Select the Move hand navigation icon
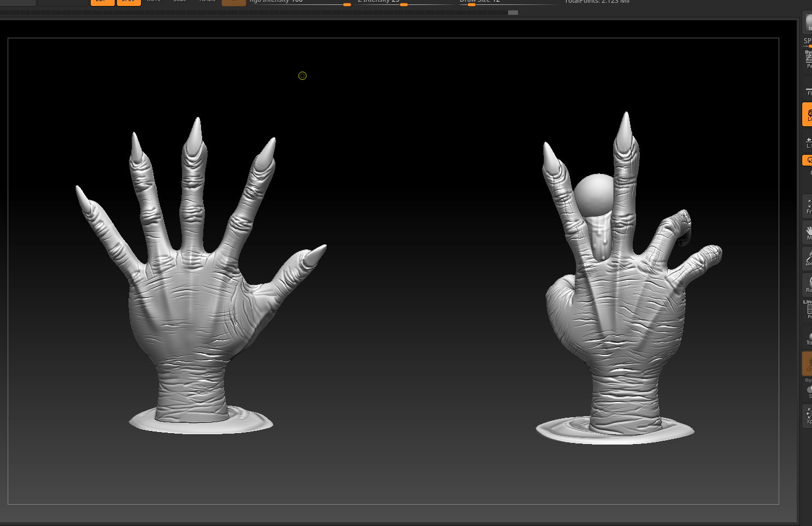 click(x=808, y=233)
